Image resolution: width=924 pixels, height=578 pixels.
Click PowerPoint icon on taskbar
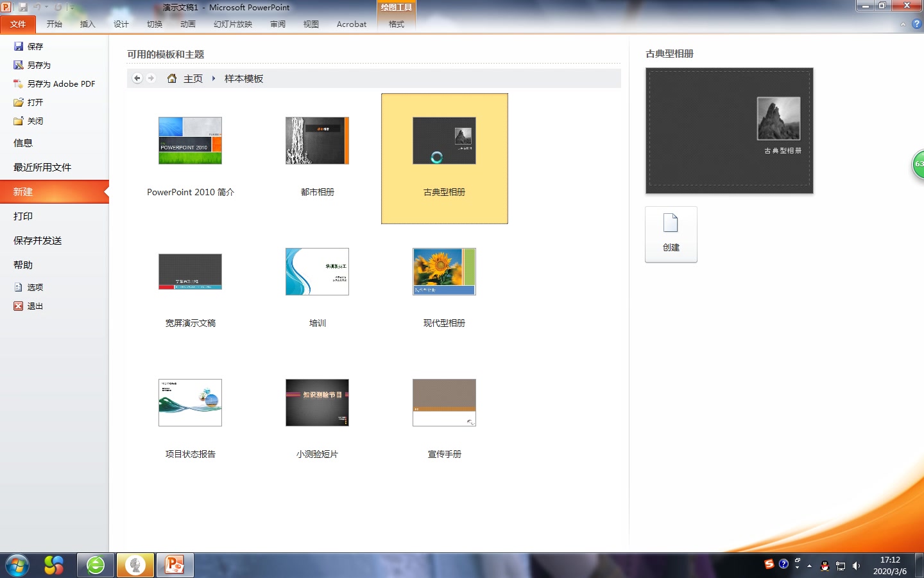175,565
